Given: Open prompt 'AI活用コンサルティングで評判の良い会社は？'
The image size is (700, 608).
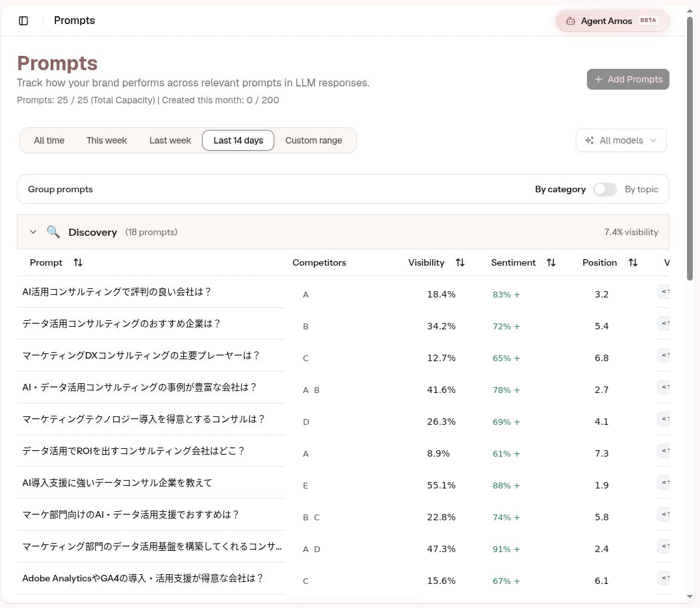Looking at the screenshot, I should [x=116, y=292].
